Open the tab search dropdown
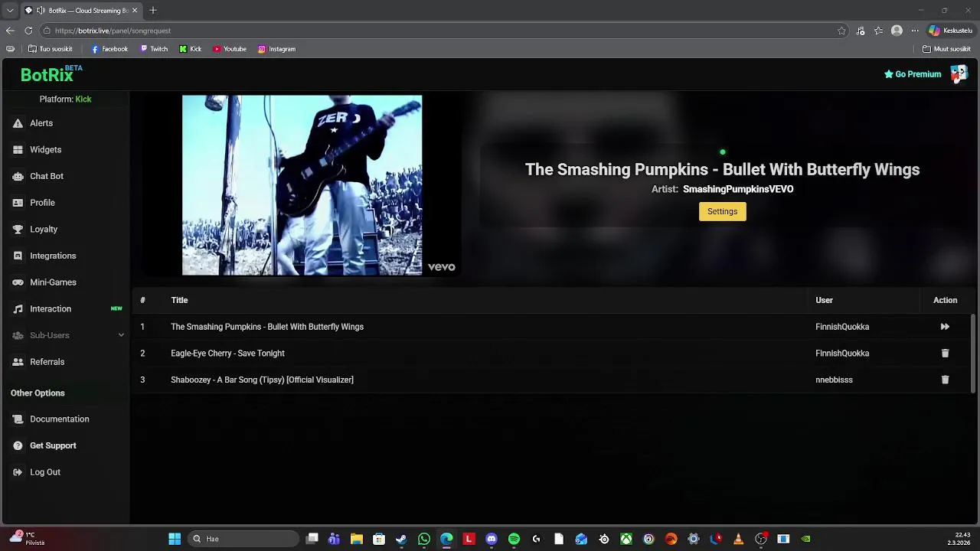This screenshot has height=551, width=980. click(x=10, y=11)
